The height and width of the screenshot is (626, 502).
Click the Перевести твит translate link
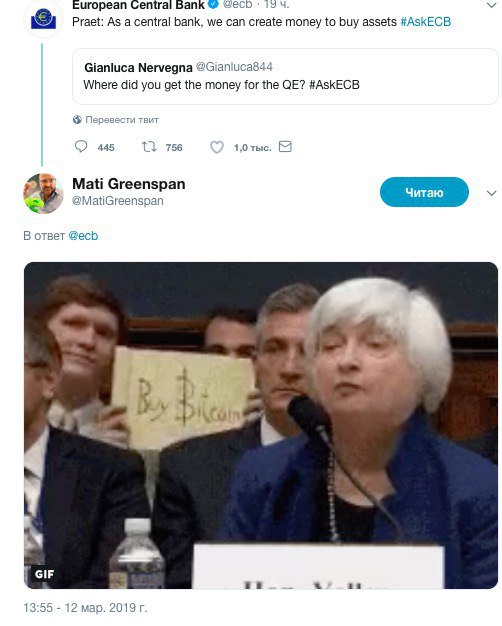pyautogui.click(x=122, y=120)
